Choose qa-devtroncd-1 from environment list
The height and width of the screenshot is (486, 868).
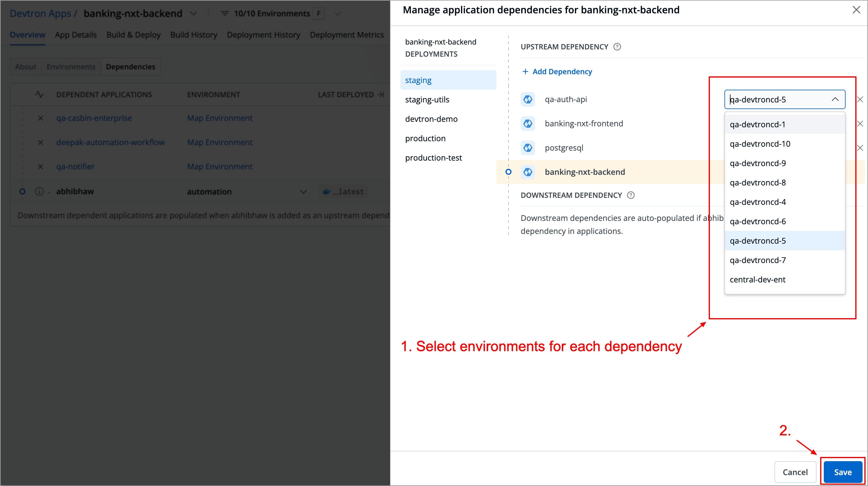(785, 124)
